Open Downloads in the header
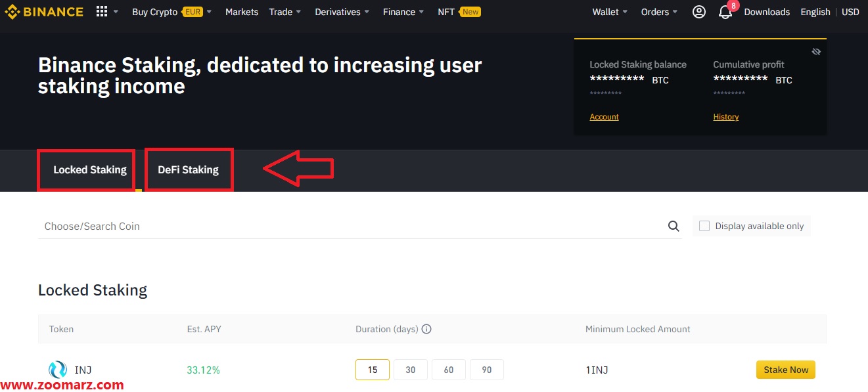This screenshot has height=392, width=868. [767, 12]
